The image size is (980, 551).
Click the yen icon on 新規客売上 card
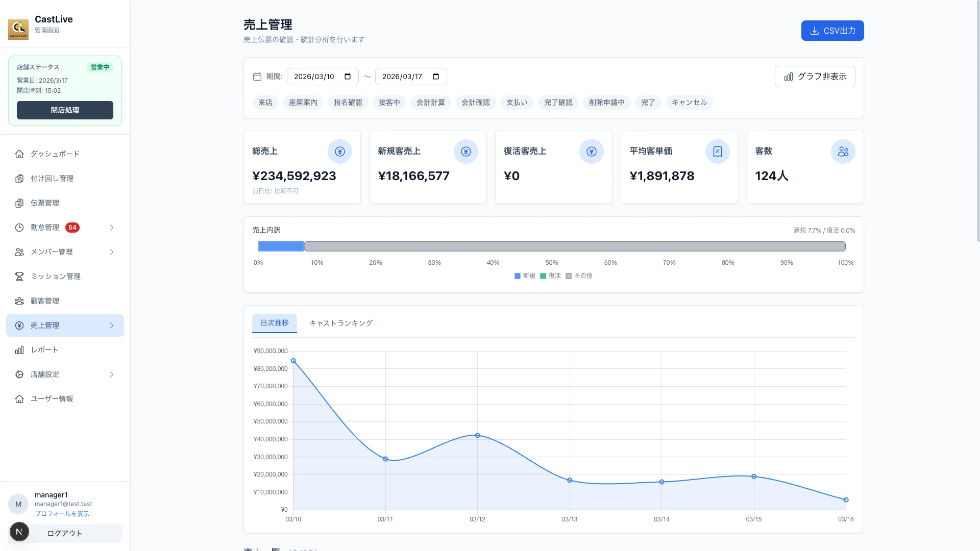[465, 152]
